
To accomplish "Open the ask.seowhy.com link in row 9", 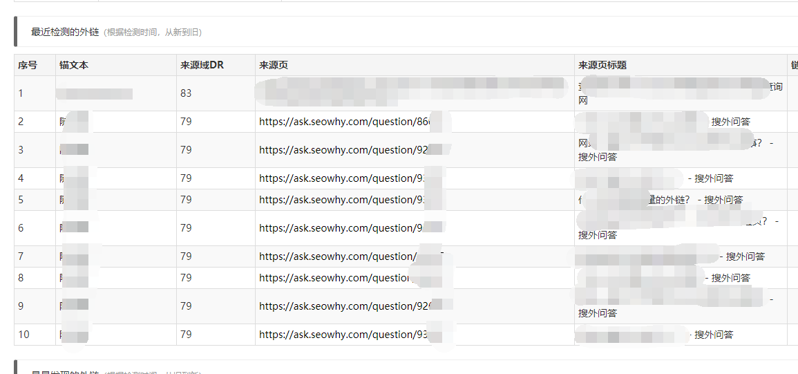I will (x=346, y=306).
